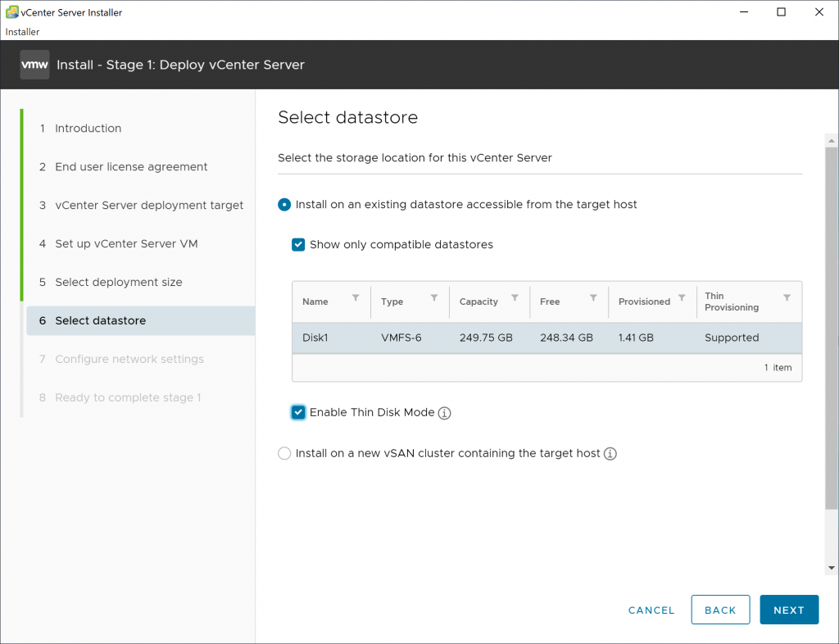Screen dimensions: 839x644
Task: Minimize the installer window
Action: [744, 11]
